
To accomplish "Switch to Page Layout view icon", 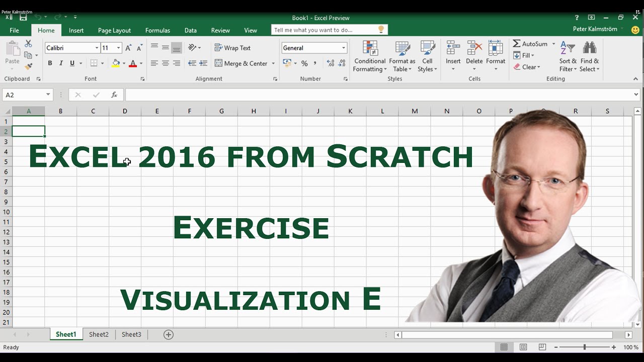I will click(x=523, y=347).
